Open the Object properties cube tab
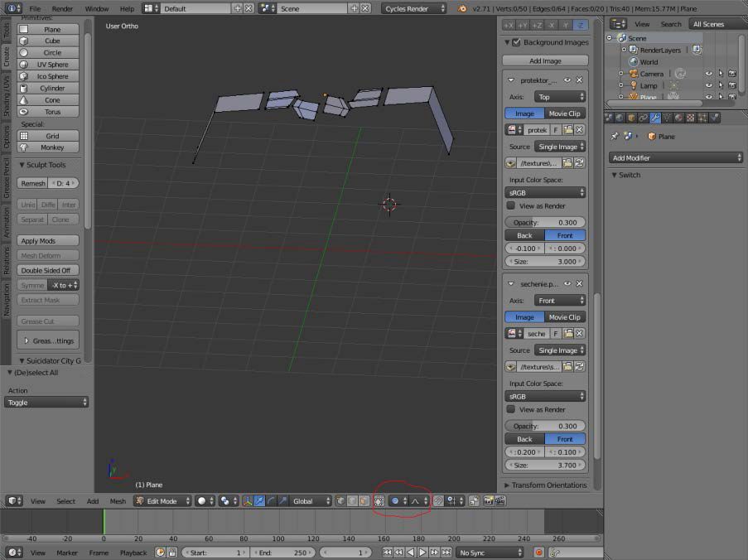The height and width of the screenshot is (560, 748). [631, 118]
